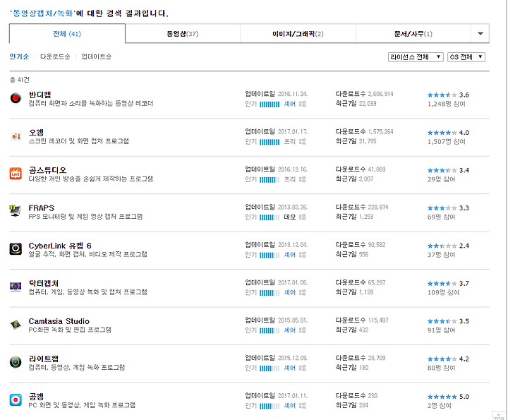Open the Camtasia Studio title link

(x=59, y=321)
